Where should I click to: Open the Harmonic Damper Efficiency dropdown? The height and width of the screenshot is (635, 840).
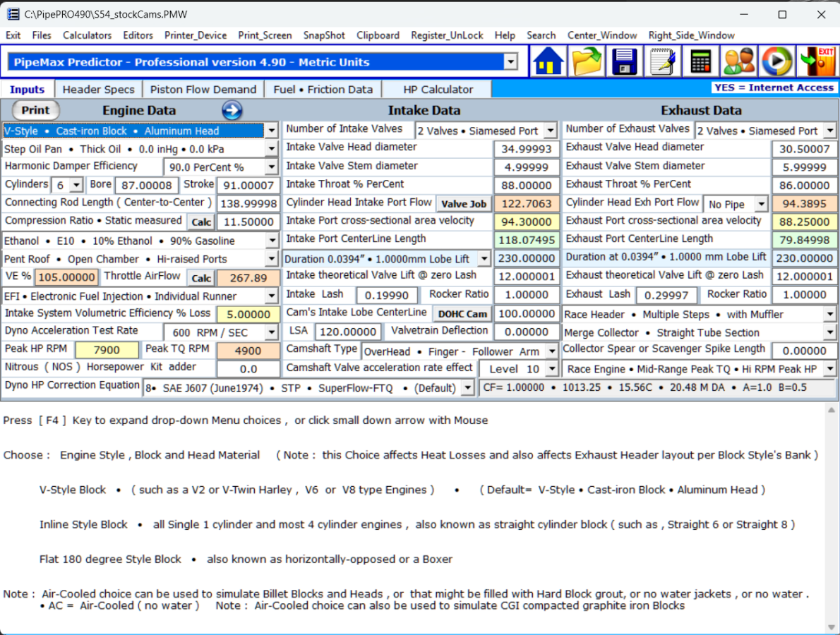[x=272, y=167]
